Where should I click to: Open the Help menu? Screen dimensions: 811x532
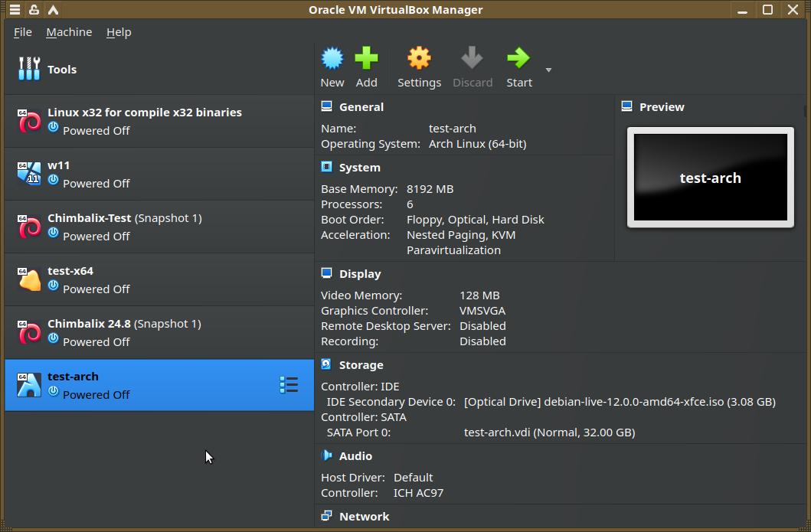119,32
